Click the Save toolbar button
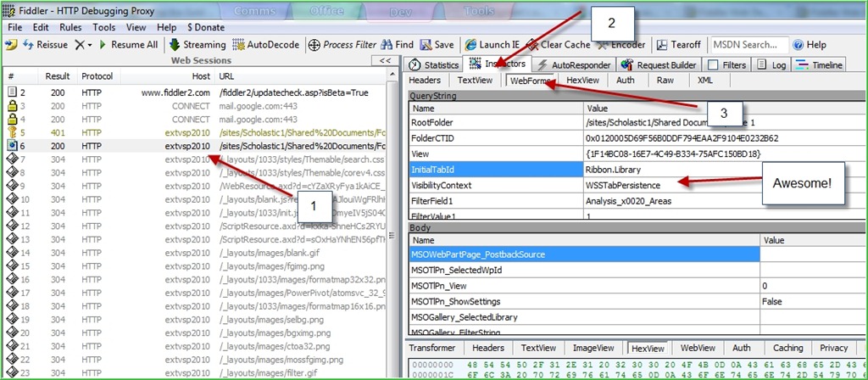This screenshot has height=380, width=868. pos(437,45)
